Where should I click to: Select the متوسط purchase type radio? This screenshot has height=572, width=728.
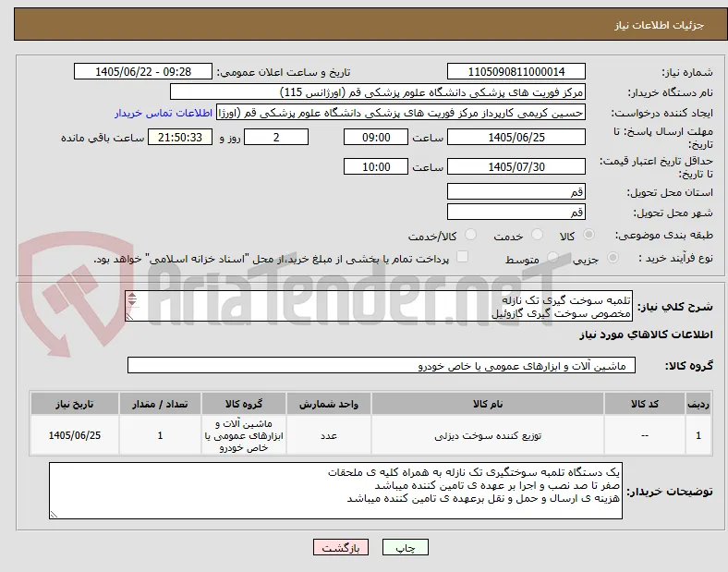point(552,257)
